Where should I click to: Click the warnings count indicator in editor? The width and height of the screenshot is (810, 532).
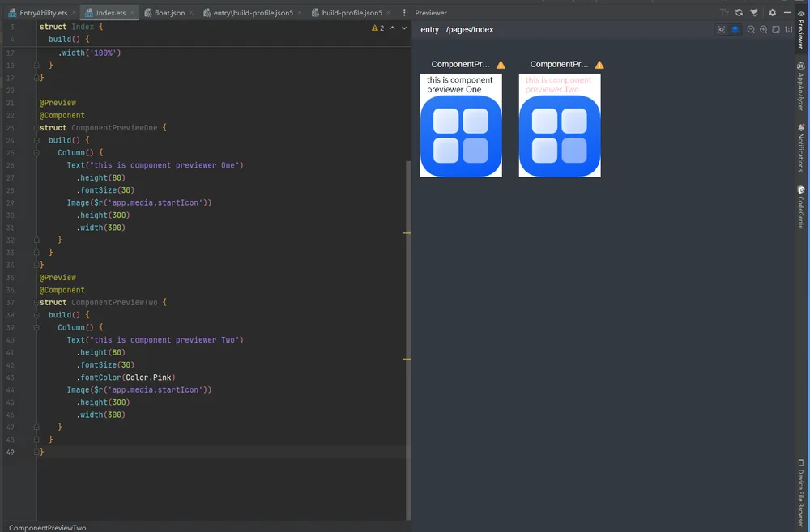click(377, 28)
